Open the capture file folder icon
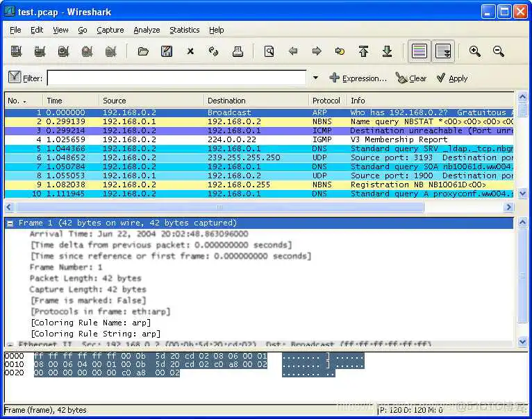532x419 pixels. pyautogui.click(x=143, y=51)
